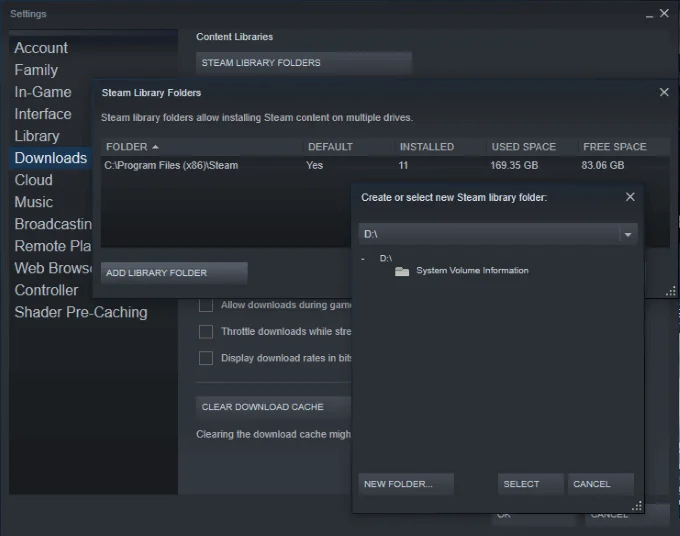Open the Cloud settings category

(33, 180)
